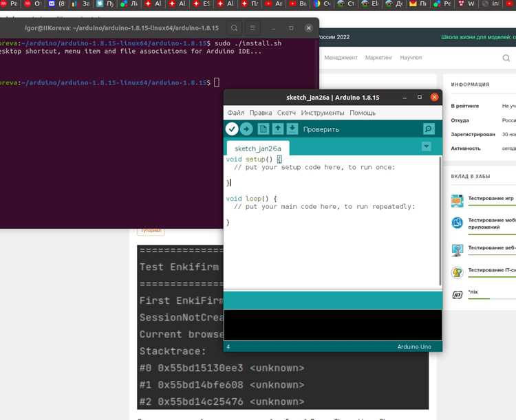Create a new sketch with the page icon
The height and width of the screenshot is (420, 516).
pyautogui.click(x=263, y=129)
